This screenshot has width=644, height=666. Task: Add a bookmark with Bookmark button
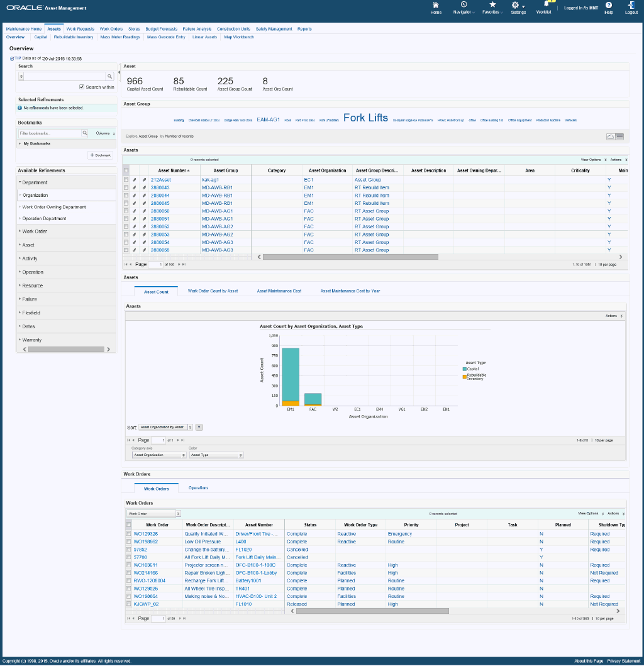pyautogui.click(x=101, y=155)
